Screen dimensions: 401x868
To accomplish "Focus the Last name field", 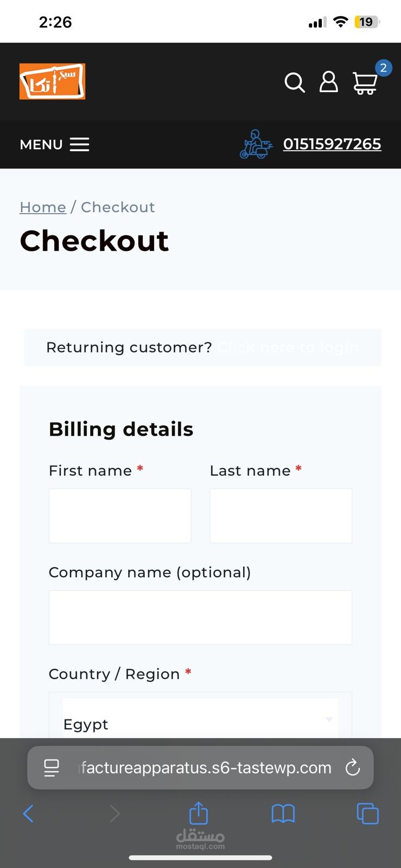I will 281,515.
